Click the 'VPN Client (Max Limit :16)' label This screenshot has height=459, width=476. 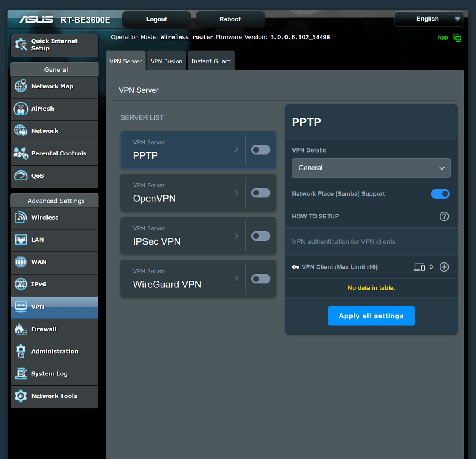click(340, 267)
